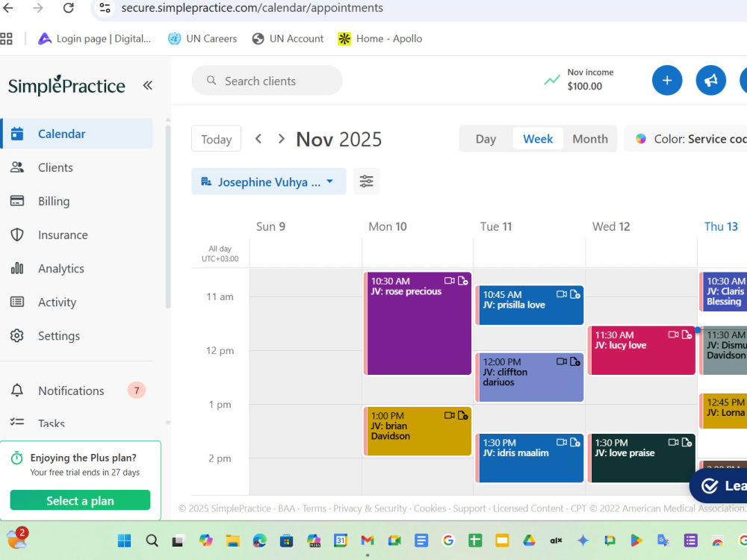Image resolution: width=747 pixels, height=560 pixels.
Task: Open the 10:30 AM Claris Blessing appointment
Action: pyautogui.click(x=723, y=291)
